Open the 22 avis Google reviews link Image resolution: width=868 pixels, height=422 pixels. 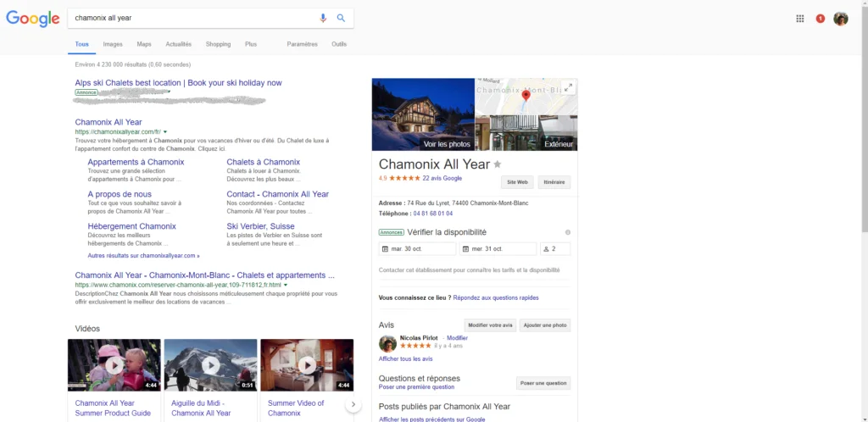(442, 178)
